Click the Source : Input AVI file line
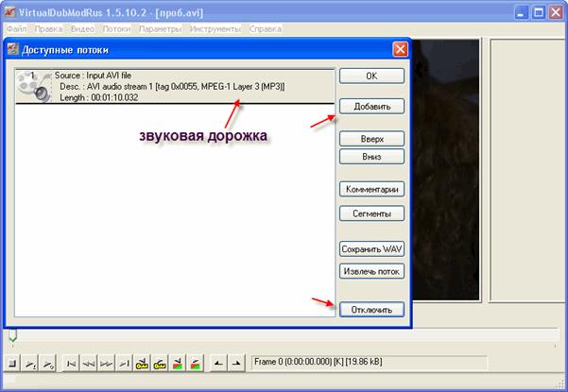The width and height of the screenshot is (568, 392). point(93,76)
